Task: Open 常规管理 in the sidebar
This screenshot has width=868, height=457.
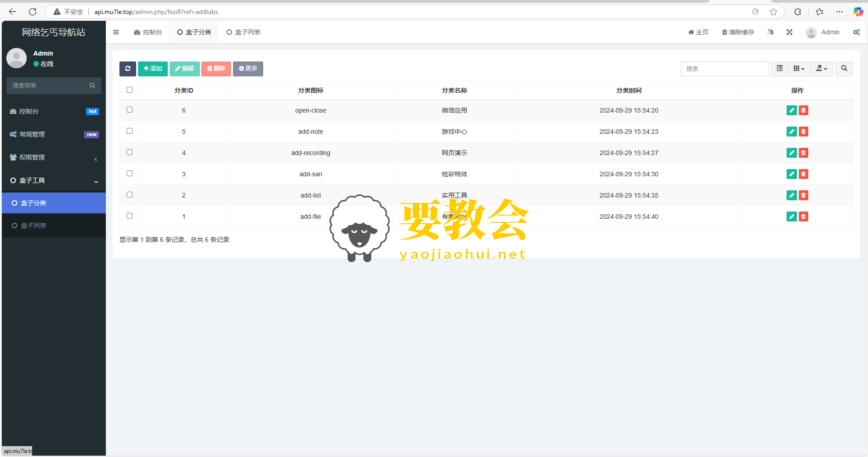Action: (54, 134)
